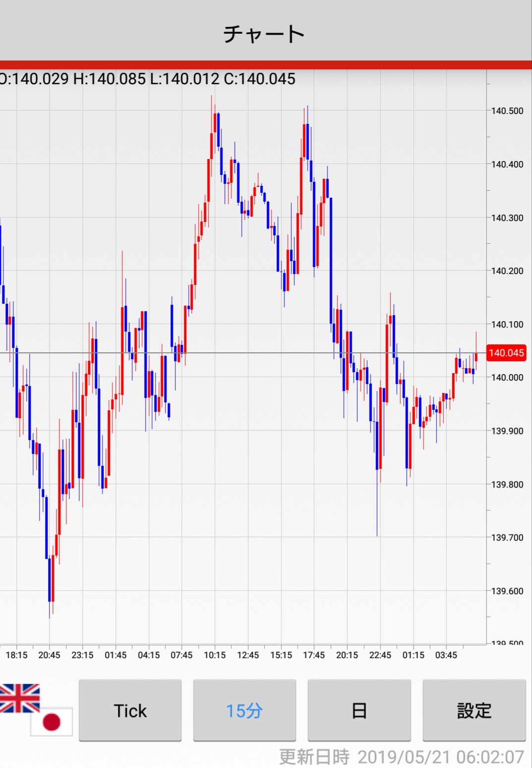
Task: Tap the Japanese flag currency icon
Action: 52,721
